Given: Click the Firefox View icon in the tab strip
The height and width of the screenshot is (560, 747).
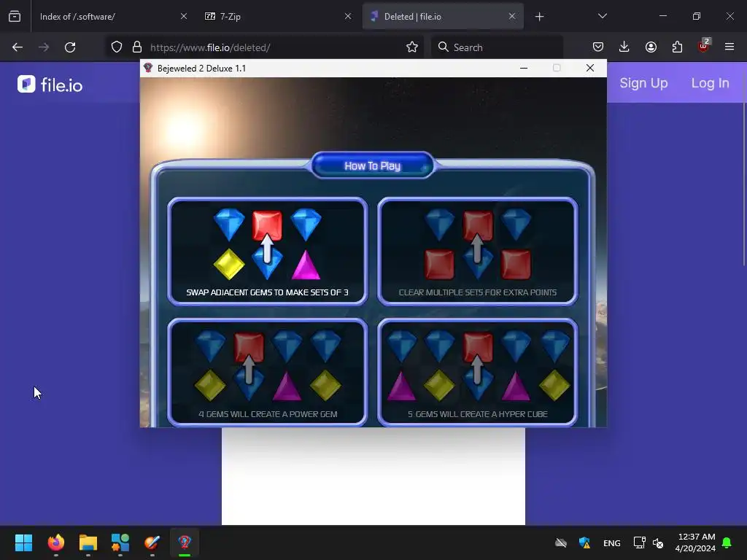Looking at the screenshot, I should tap(15, 17).
